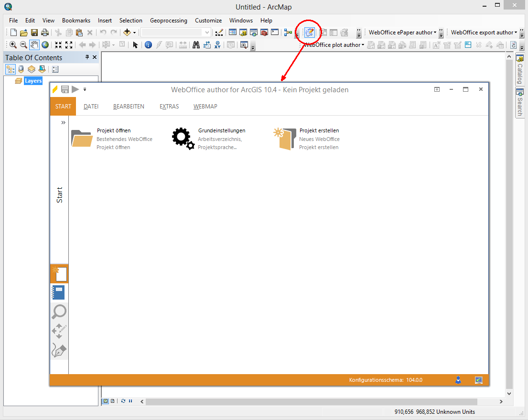528x420 pixels.
Task: Select the Layers item in Table Of Contents
Action: click(x=33, y=80)
